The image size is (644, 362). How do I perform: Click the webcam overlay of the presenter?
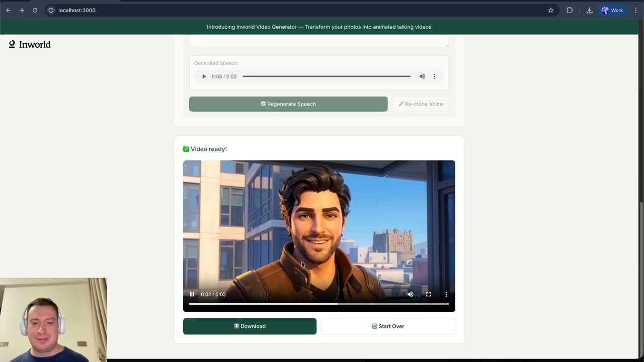(x=53, y=320)
